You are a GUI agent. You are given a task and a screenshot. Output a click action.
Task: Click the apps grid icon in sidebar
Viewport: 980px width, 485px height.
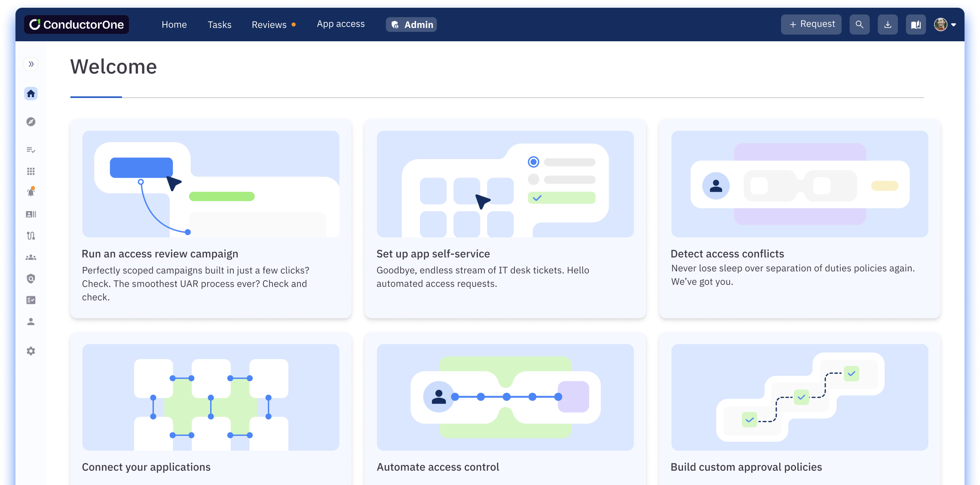[31, 171]
